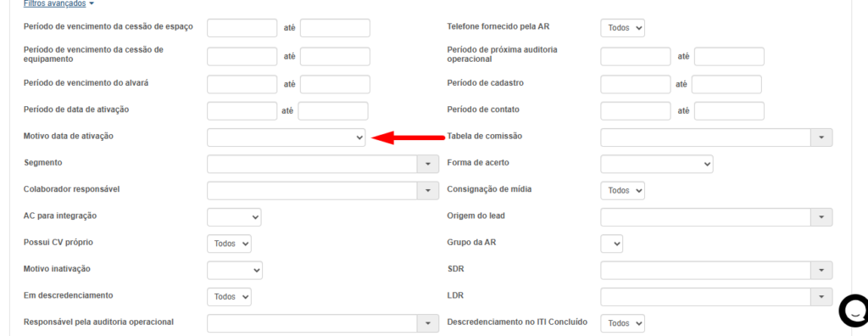Click the 'Segmento' label text

(43, 162)
